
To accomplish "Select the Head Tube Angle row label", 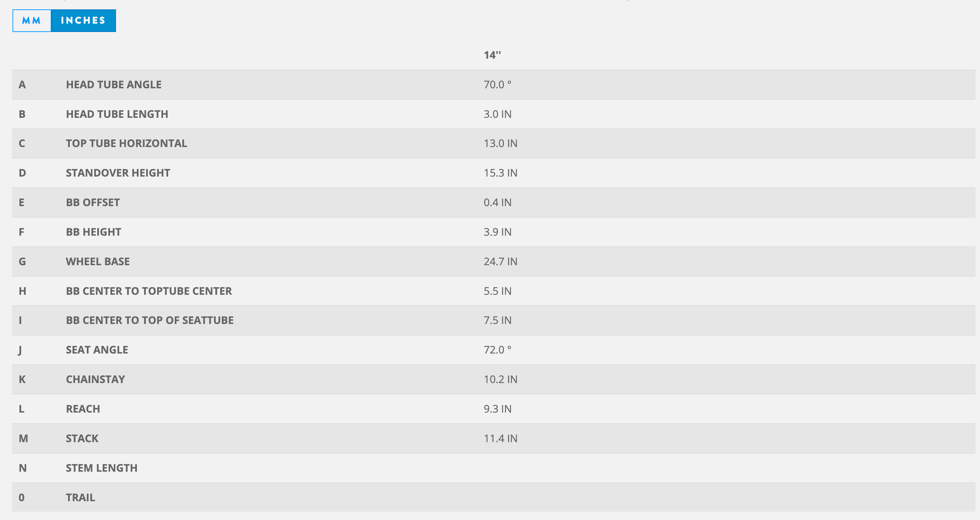I will [114, 84].
